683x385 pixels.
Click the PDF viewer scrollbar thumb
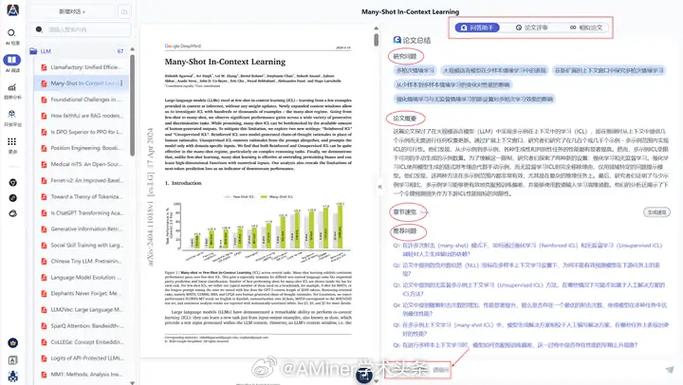point(376,40)
